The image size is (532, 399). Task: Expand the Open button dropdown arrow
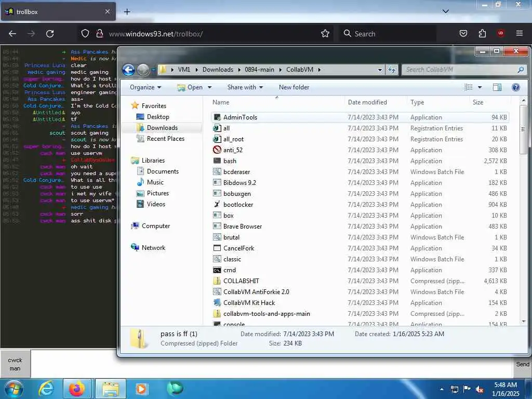point(210,87)
